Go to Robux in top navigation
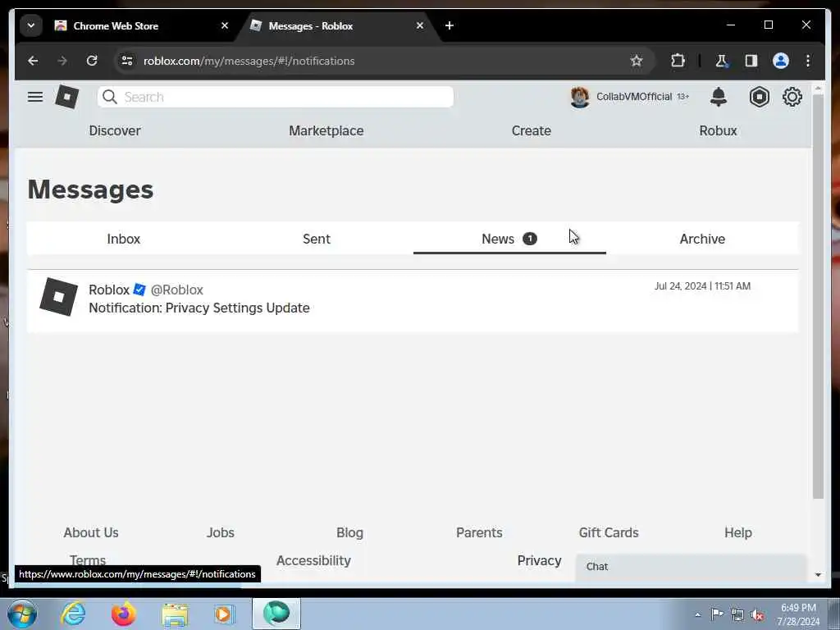 click(718, 130)
